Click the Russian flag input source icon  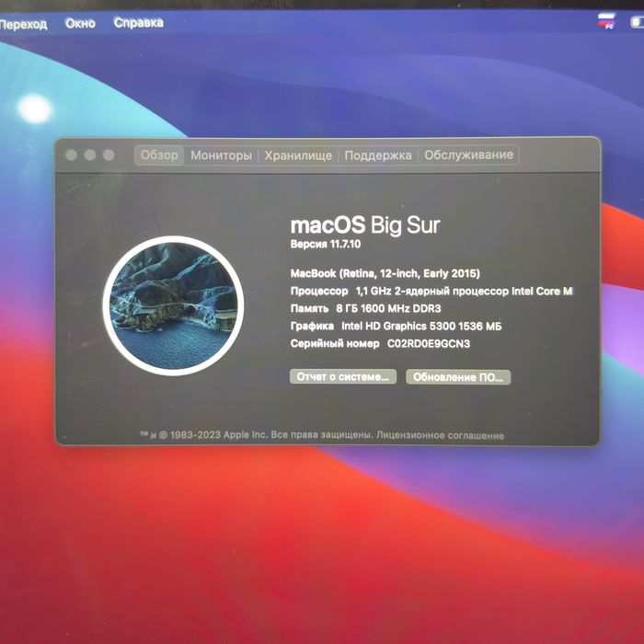point(606,21)
